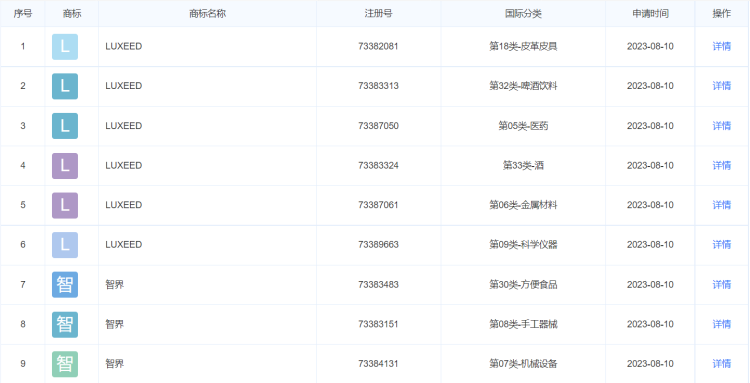Click the 第18类-皮革皮具 classification cell
This screenshot has width=750, height=383.
(523, 46)
